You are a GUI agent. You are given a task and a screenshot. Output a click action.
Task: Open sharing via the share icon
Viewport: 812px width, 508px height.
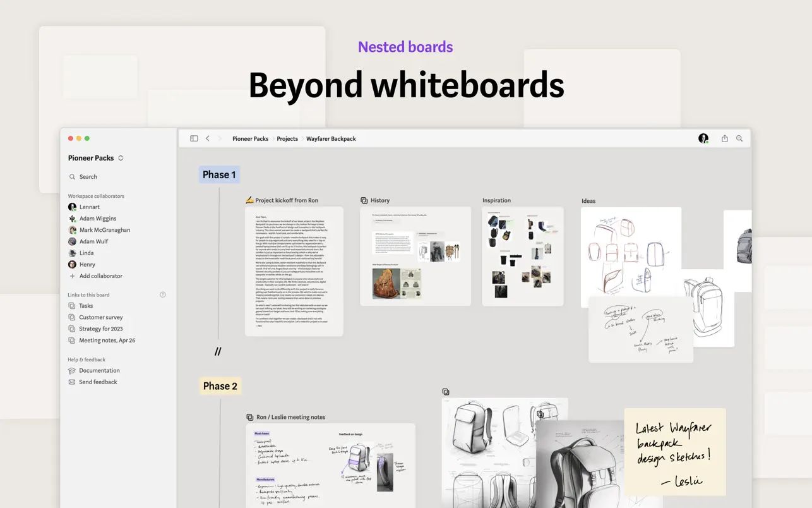[724, 138]
